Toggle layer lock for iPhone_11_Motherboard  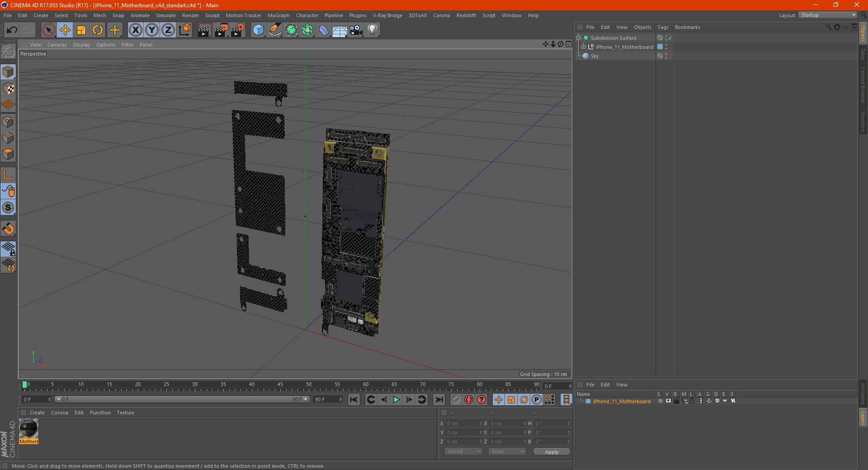692,401
